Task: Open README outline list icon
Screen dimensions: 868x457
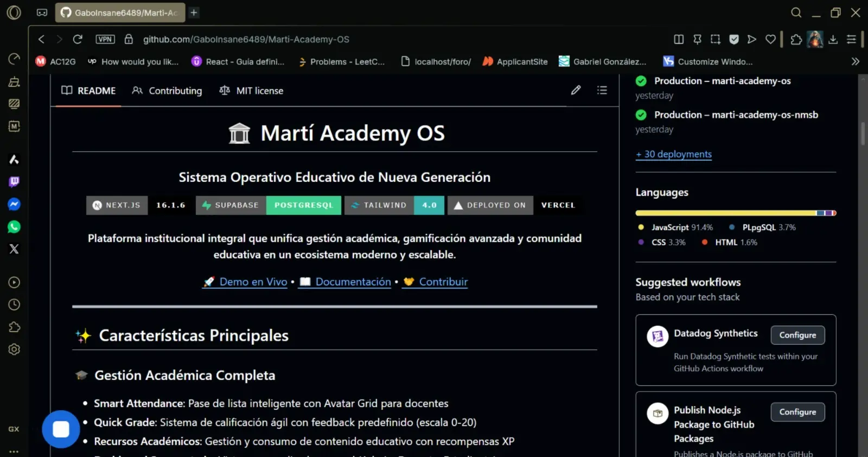Action: point(602,90)
